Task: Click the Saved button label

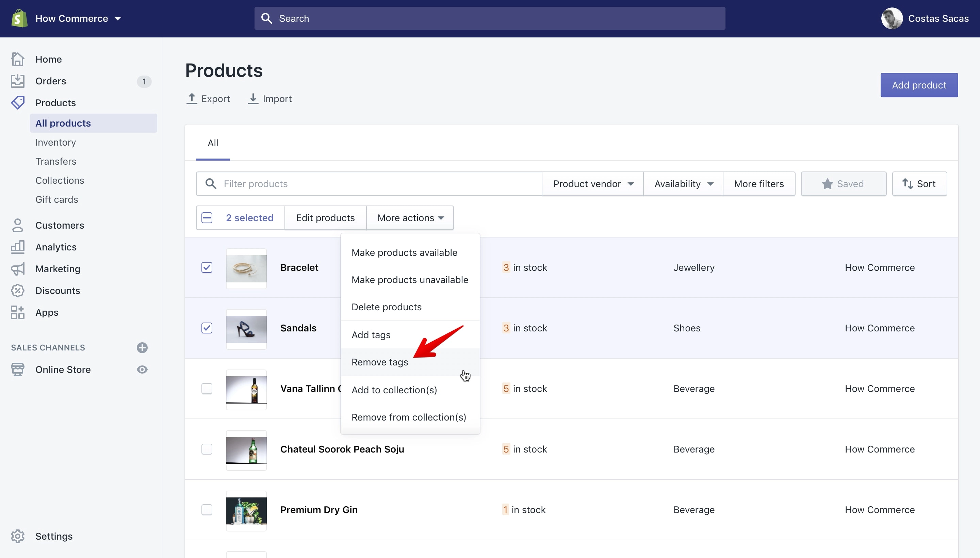Action: click(850, 184)
